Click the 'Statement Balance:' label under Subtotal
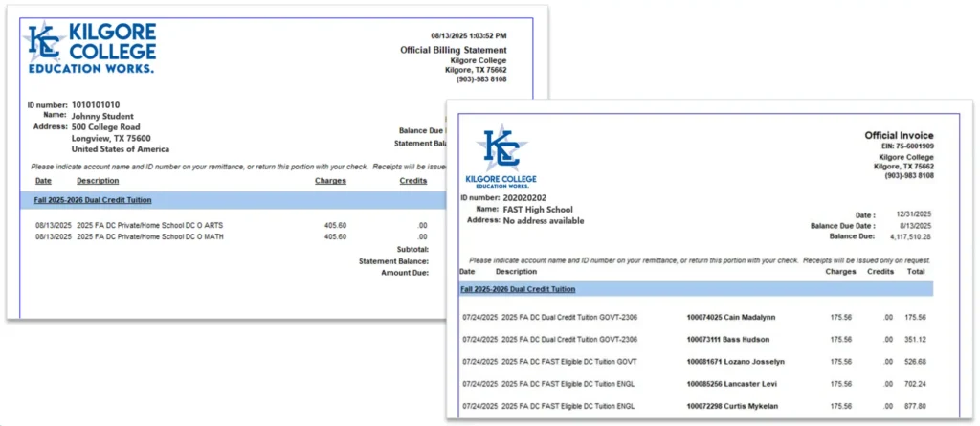Image resolution: width=980 pixels, height=426 pixels. tap(393, 260)
